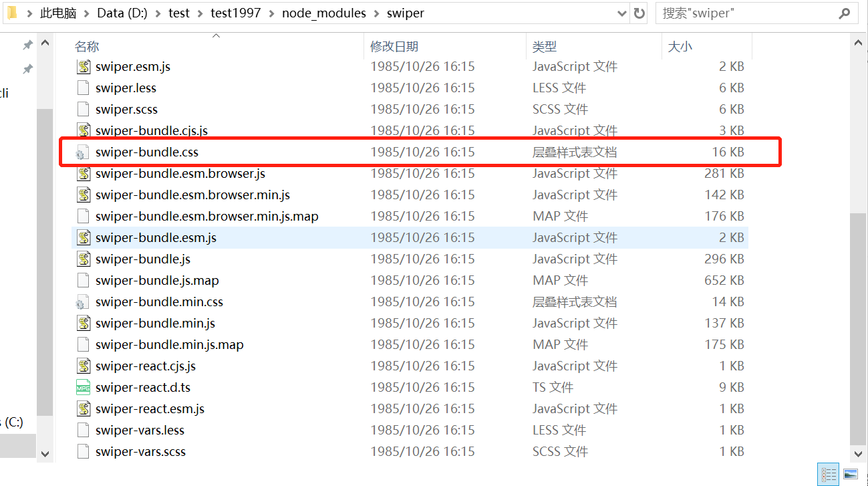The width and height of the screenshot is (868, 486).
Task: Click the swiper-react.cjs.js file icon
Action: pyautogui.click(x=83, y=366)
